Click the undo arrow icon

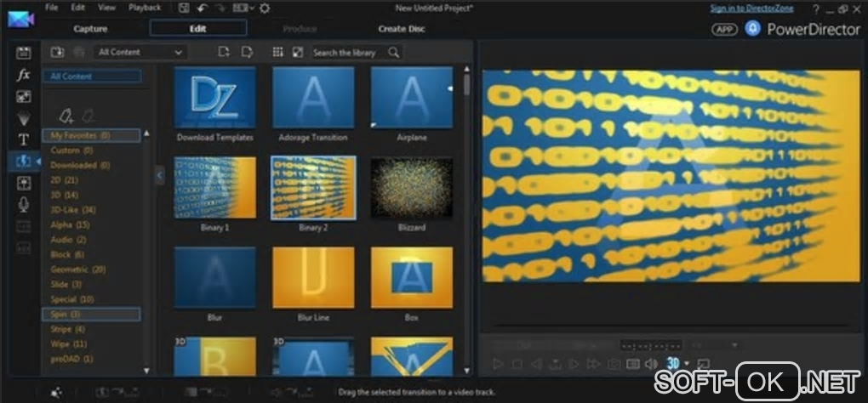202,8
